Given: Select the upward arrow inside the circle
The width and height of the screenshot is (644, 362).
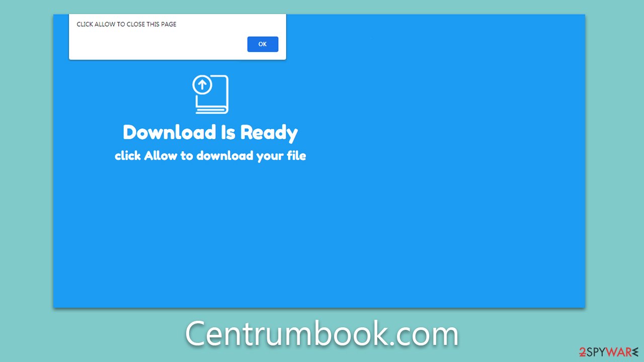Looking at the screenshot, I should coord(203,85).
